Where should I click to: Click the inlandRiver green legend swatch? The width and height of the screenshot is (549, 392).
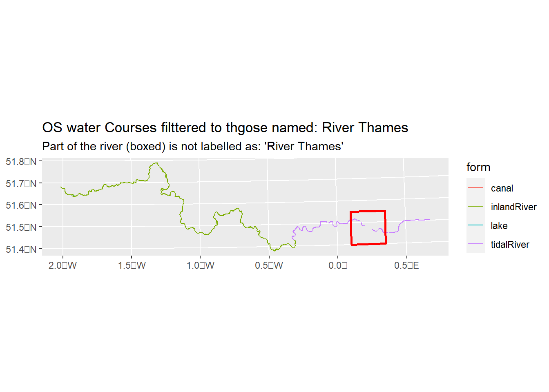coord(476,206)
